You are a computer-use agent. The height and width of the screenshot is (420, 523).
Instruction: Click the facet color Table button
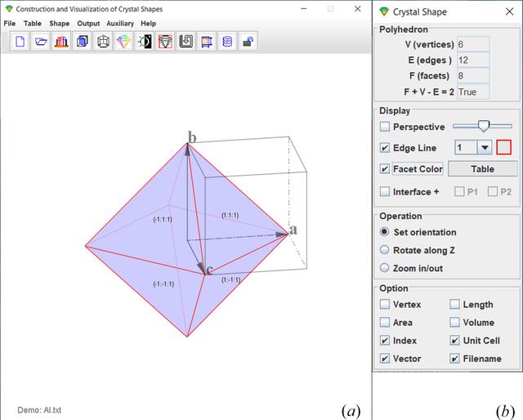(483, 169)
